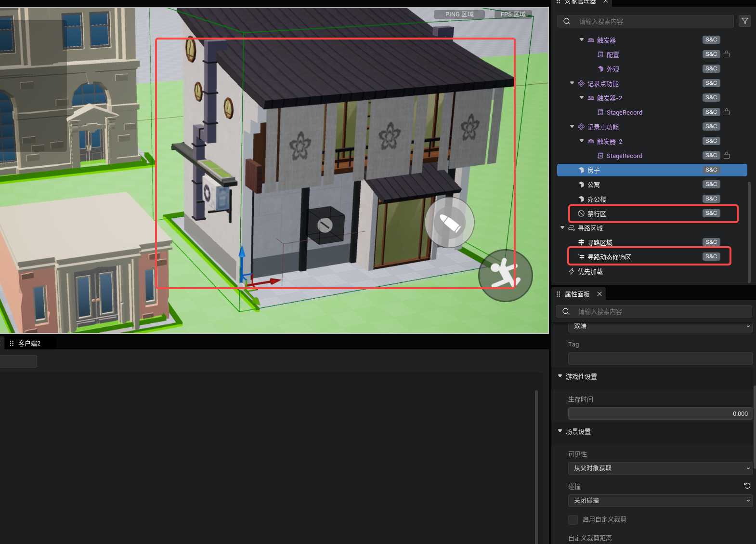Click the search icon in object manager

pos(567,21)
